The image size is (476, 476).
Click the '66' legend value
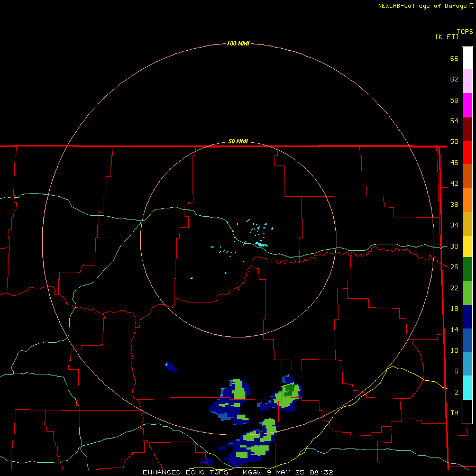(x=454, y=58)
